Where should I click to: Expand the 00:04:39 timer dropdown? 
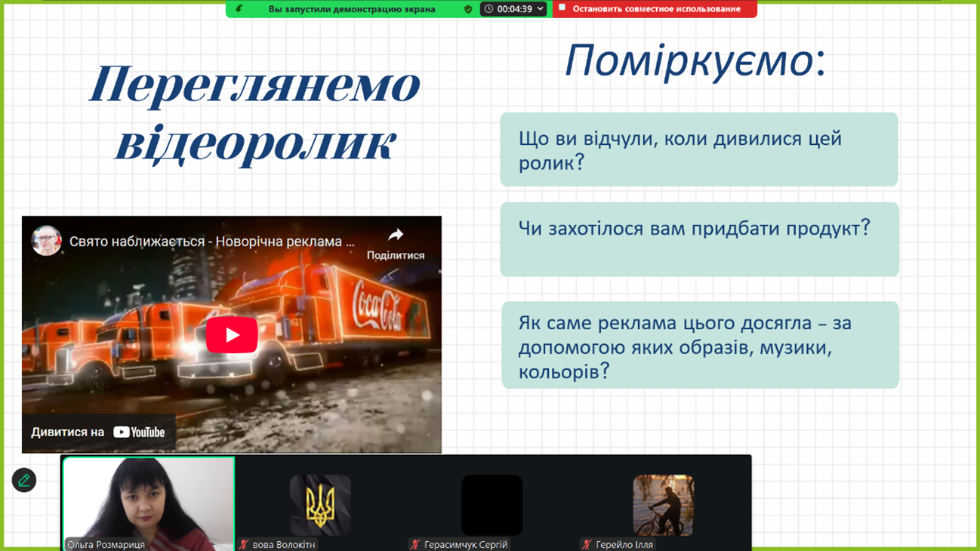click(x=541, y=9)
